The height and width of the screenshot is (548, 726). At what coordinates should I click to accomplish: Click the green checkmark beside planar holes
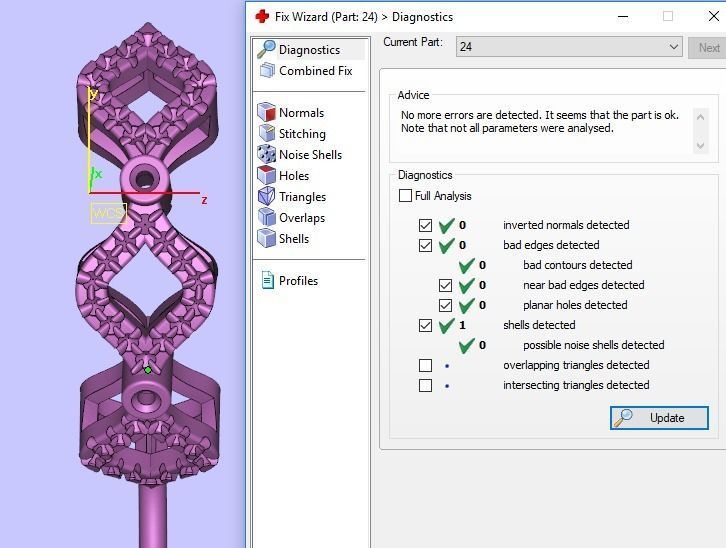(466, 305)
